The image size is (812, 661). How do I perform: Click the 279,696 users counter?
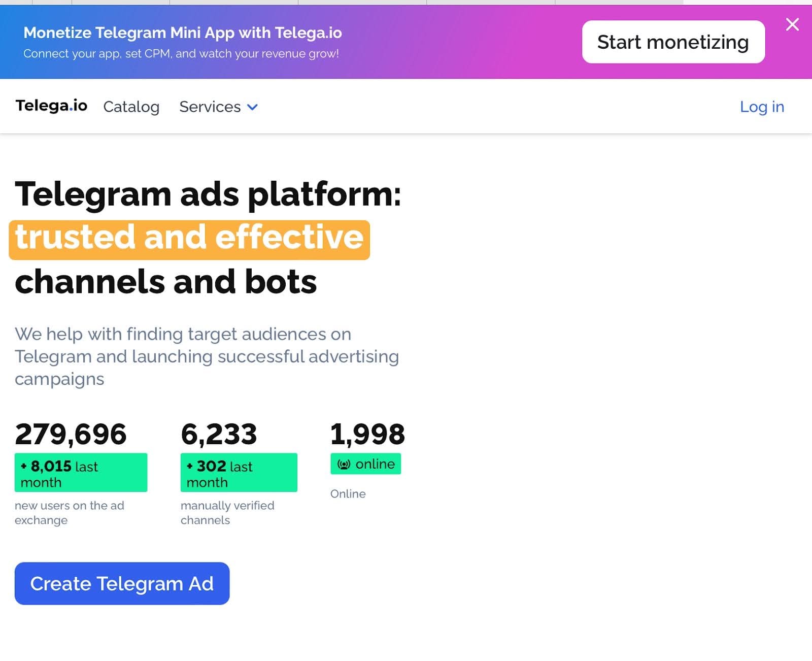click(71, 434)
